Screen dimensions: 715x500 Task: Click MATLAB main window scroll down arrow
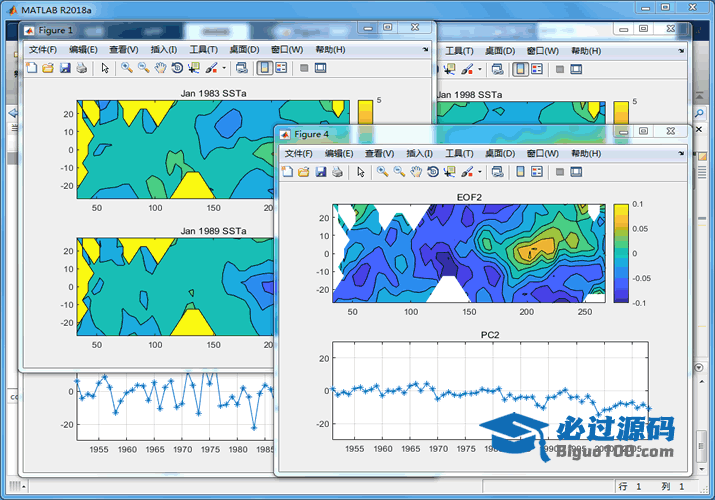[702, 469]
